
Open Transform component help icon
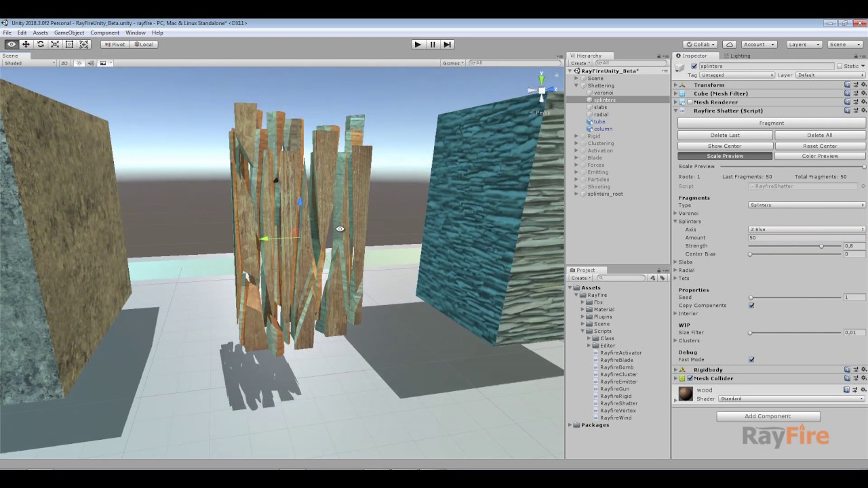[848, 85]
